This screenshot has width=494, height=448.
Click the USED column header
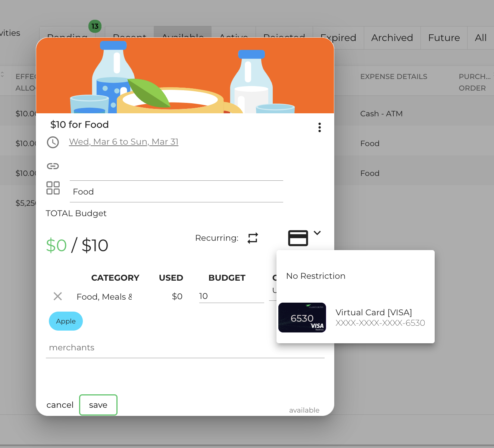point(171,278)
